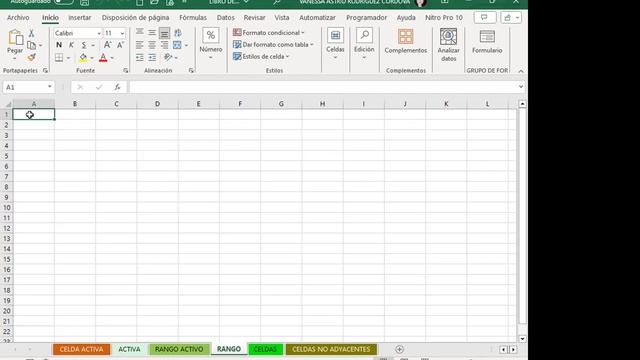Click the Complementos button
This screenshot has width=640, height=360.
click(406, 42)
